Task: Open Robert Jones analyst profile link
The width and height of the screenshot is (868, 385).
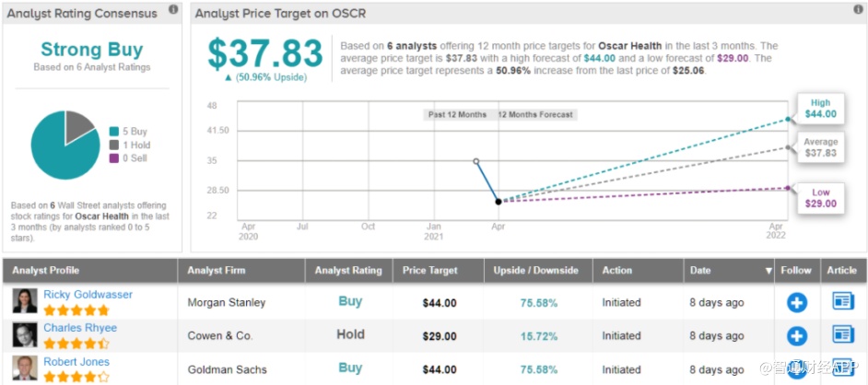Action: [76, 362]
